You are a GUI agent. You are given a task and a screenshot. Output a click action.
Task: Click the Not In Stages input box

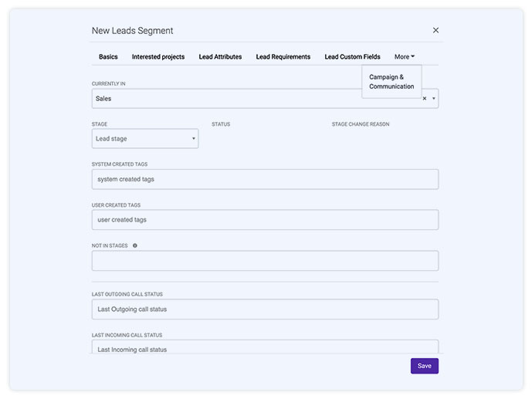coord(265,261)
